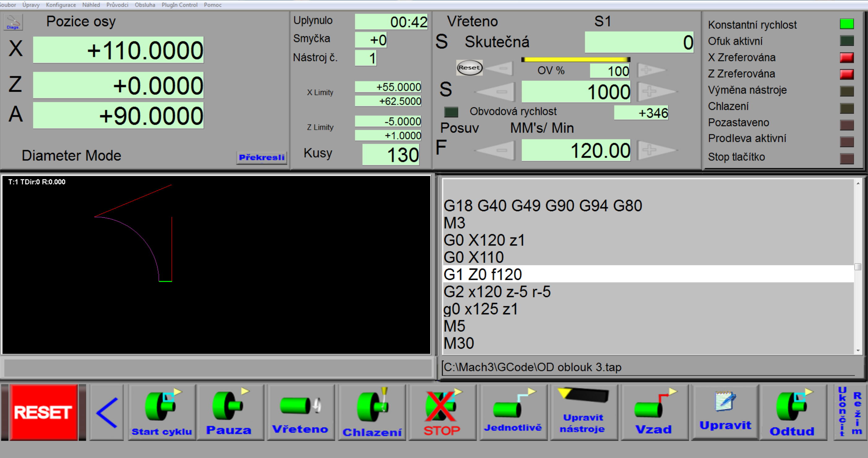Open the Diags icon in top-left corner

click(13, 22)
